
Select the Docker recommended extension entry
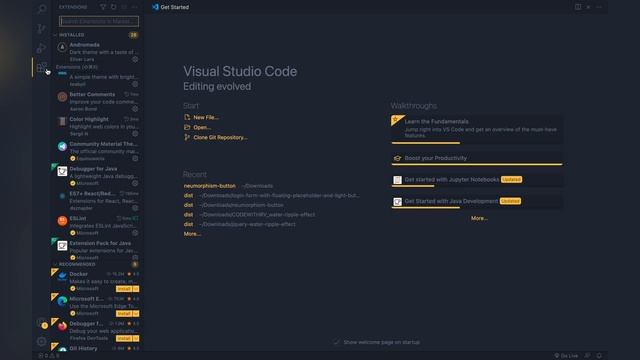97,281
